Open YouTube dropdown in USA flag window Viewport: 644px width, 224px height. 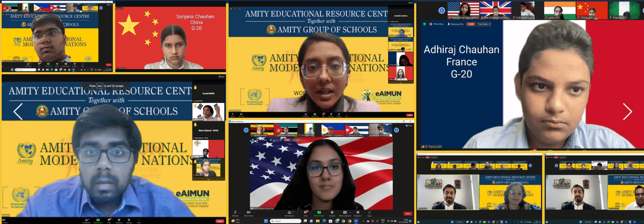[x=297, y=140]
